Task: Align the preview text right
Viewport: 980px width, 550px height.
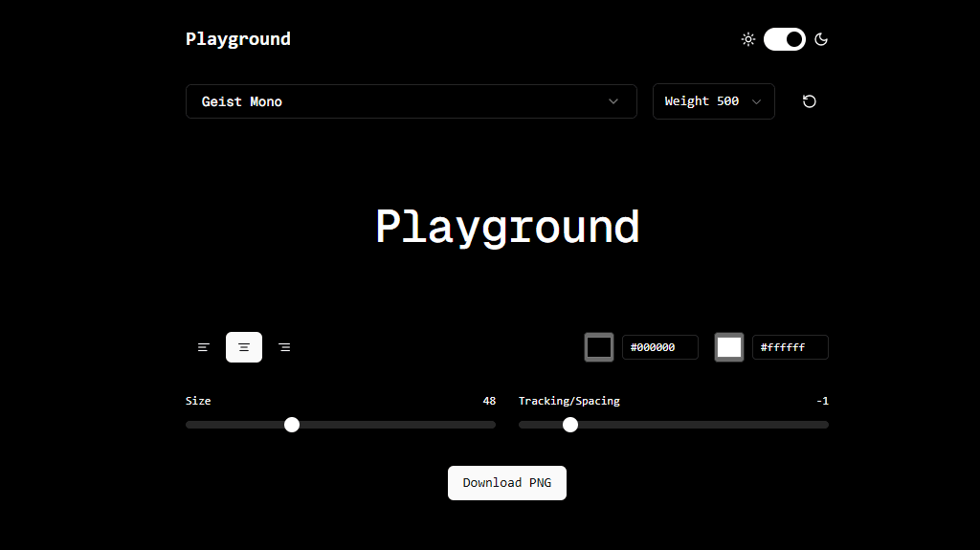Action: [284, 347]
